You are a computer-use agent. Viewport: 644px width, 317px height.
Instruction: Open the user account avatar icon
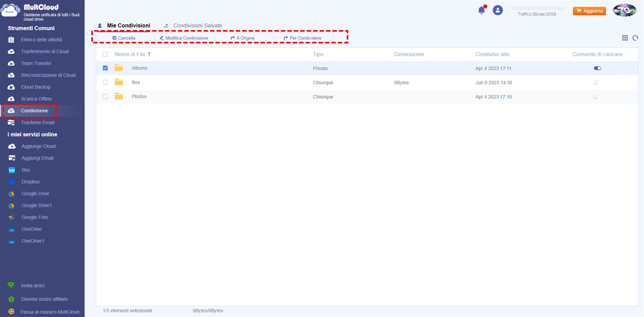tap(498, 10)
